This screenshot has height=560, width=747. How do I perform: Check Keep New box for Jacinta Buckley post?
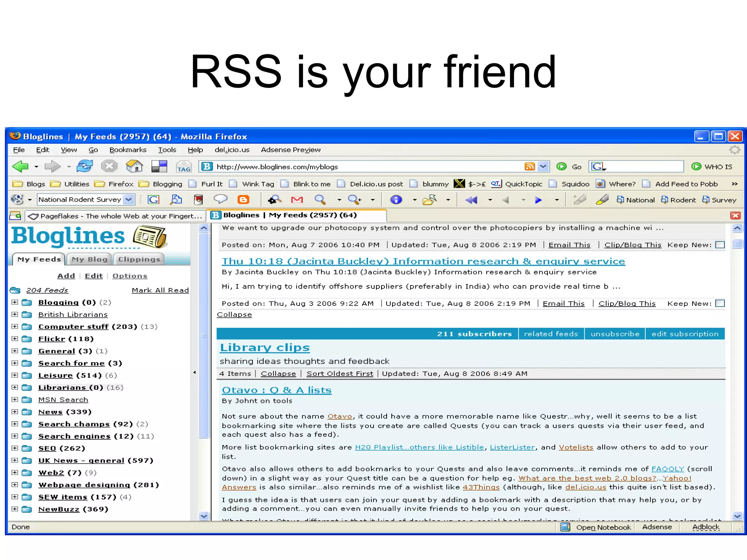click(x=720, y=303)
